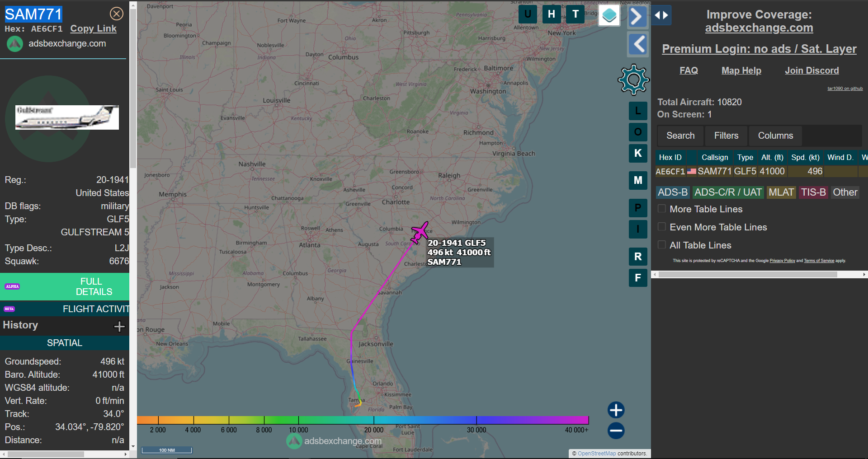Enable More Table Lines checkbox
Image resolution: width=868 pixels, height=459 pixels.
[x=662, y=209]
